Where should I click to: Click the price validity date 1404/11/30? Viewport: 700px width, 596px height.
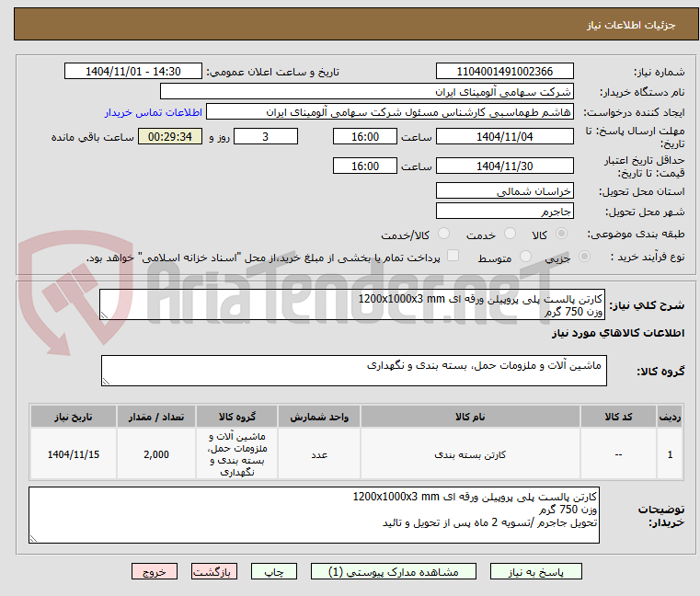point(504,166)
